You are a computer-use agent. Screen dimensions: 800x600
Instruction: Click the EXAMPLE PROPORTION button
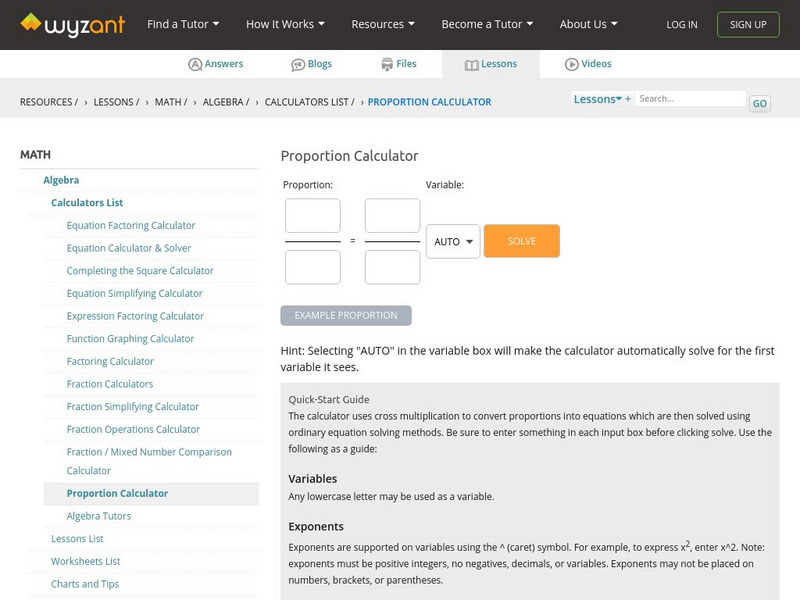tap(346, 315)
